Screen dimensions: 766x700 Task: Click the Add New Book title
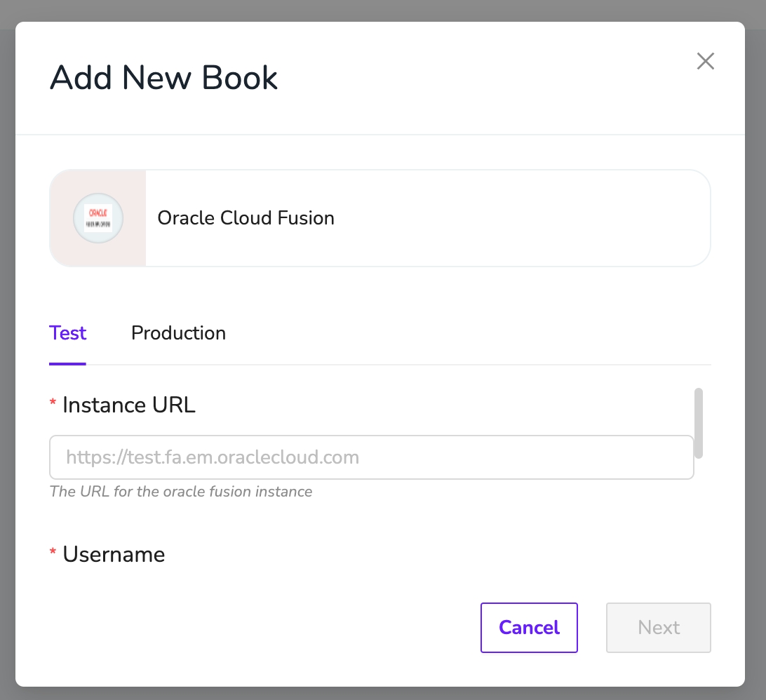click(163, 78)
